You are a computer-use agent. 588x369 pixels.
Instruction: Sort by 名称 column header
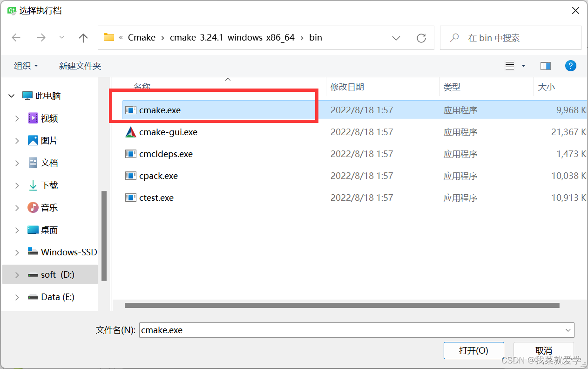click(x=142, y=87)
